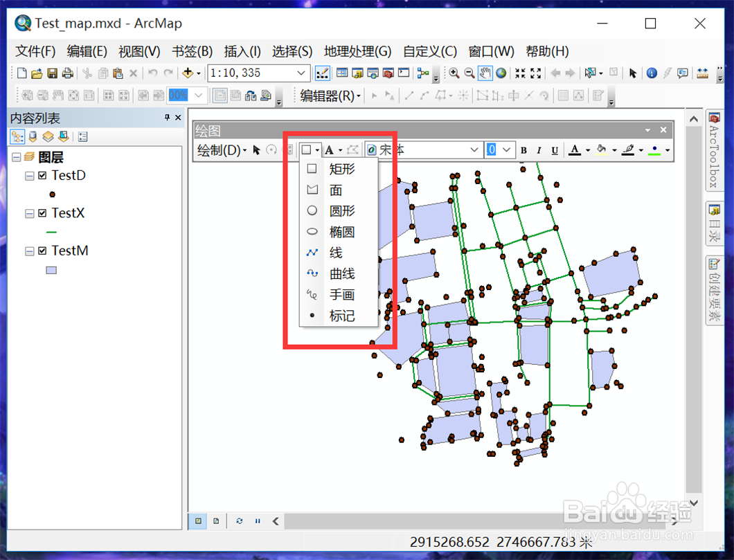Click the line color pen swatch
The height and width of the screenshot is (560, 734).
coord(628,150)
